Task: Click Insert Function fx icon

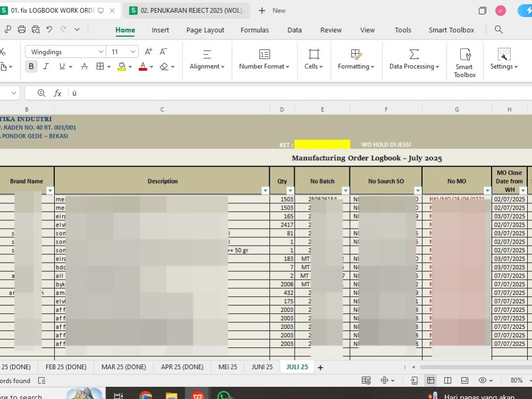Action: [x=57, y=93]
